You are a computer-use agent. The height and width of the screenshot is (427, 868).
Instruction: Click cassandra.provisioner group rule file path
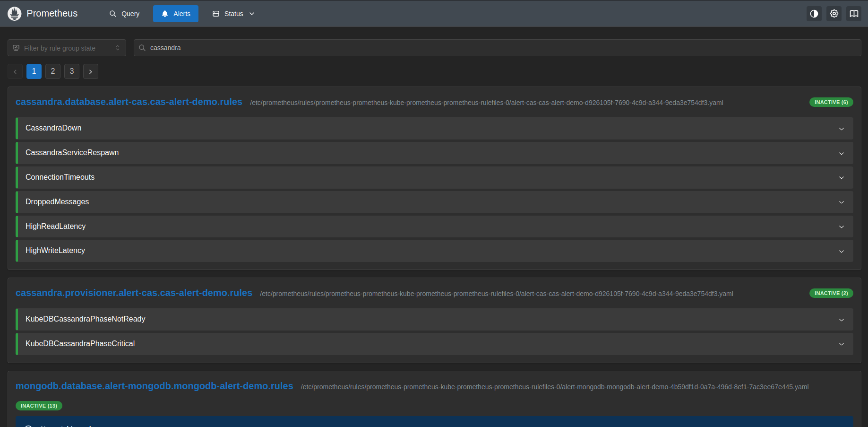click(497, 294)
